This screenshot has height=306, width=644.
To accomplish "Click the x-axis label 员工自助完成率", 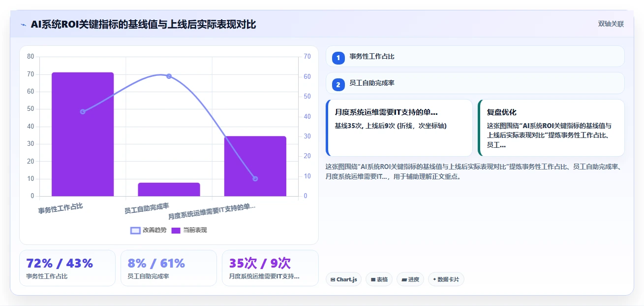I will click(x=147, y=208).
